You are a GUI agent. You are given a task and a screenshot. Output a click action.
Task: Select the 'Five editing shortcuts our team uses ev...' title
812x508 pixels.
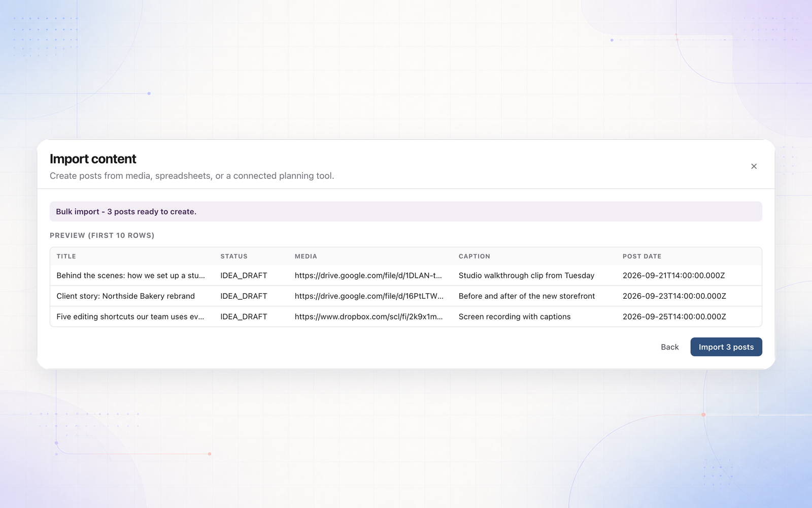click(x=130, y=316)
